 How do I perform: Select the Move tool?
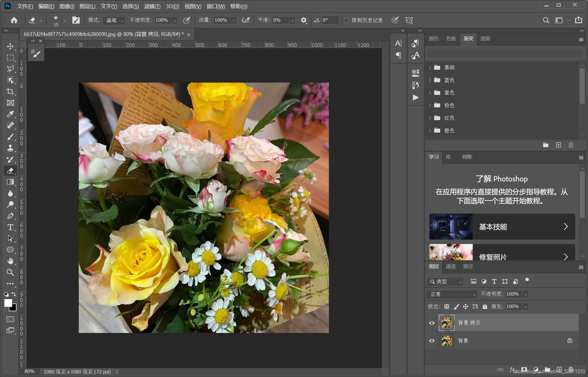10,46
